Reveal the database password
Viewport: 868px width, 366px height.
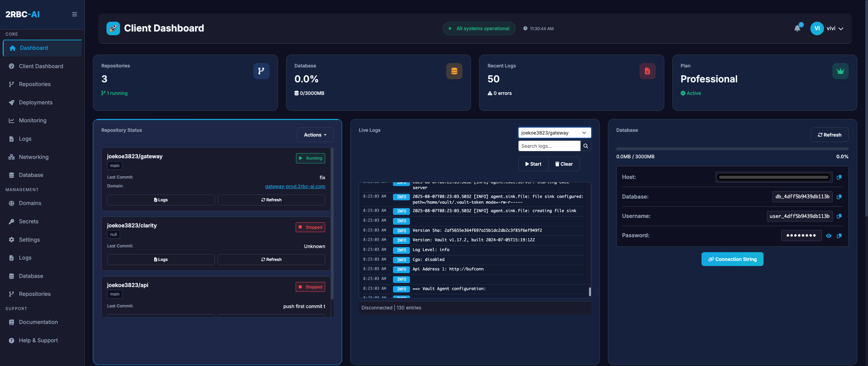point(829,236)
